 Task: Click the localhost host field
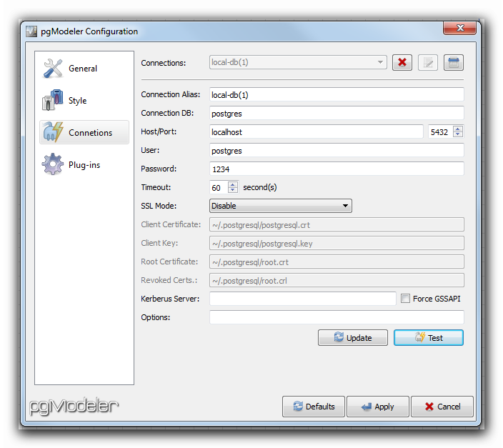(317, 132)
